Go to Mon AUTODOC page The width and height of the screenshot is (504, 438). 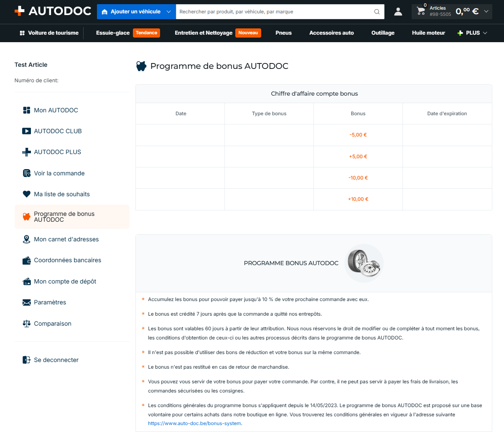click(x=56, y=110)
